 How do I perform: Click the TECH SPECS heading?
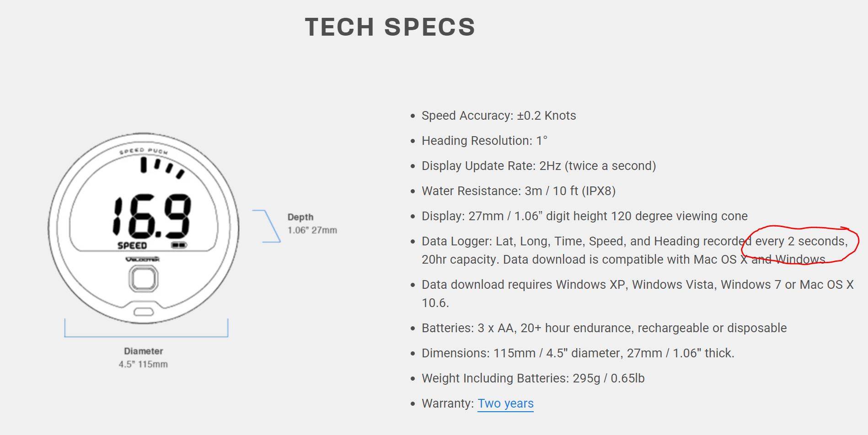[390, 27]
